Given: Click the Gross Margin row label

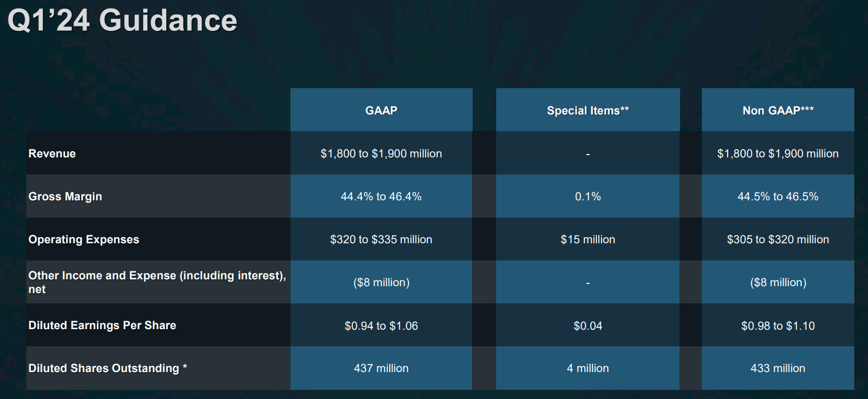Looking at the screenshot, I should 65,196.
